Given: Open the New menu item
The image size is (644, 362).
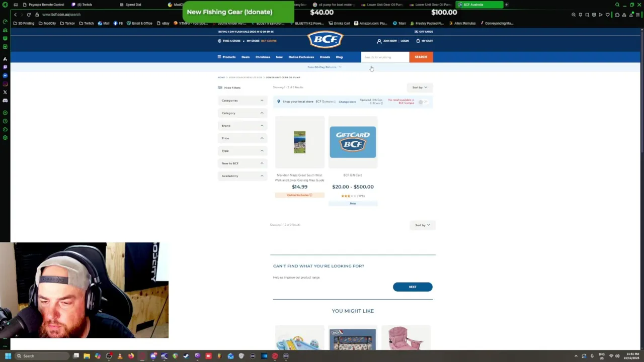Looking at the screenshot, I should click(x=279, y=57).
